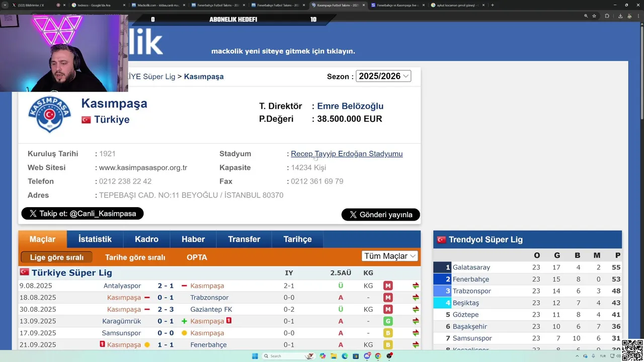Screen dimensions: 644x362
Task: Click the green G result badge in Karagümrük row
Action: click(388, 321)
